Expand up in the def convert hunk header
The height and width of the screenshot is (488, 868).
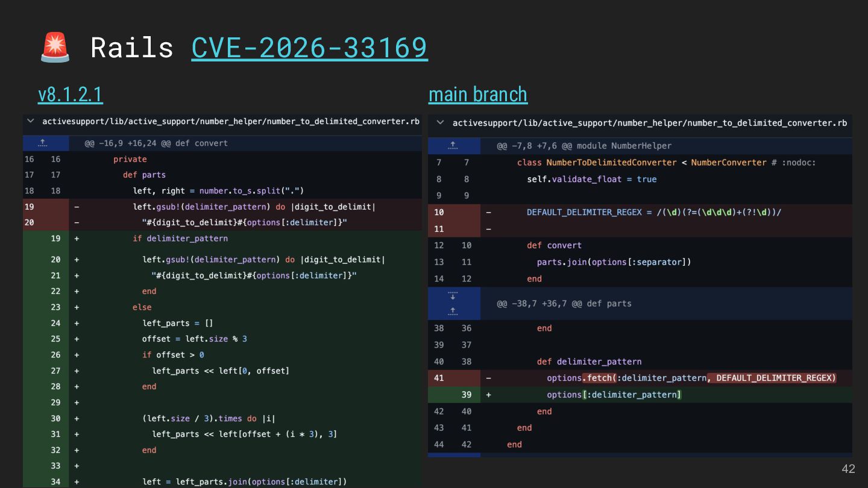(42, 143)
